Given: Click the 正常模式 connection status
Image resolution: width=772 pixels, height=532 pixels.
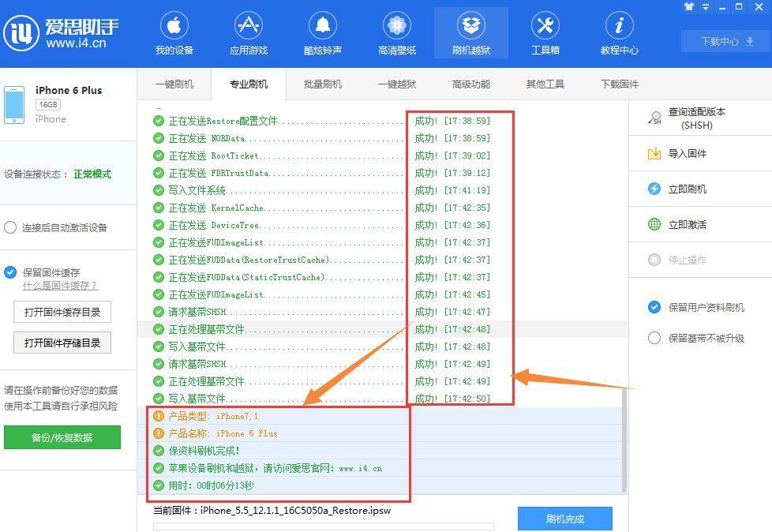Looking at the screenshot, I should tap(92, 174).
